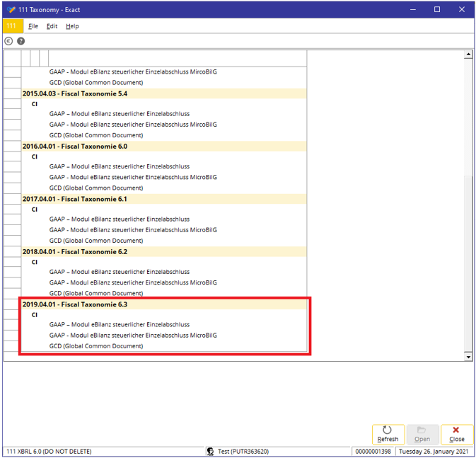
Task: Select CI under Fiscal Taxonomie 5.4
Action: point(35,104)
